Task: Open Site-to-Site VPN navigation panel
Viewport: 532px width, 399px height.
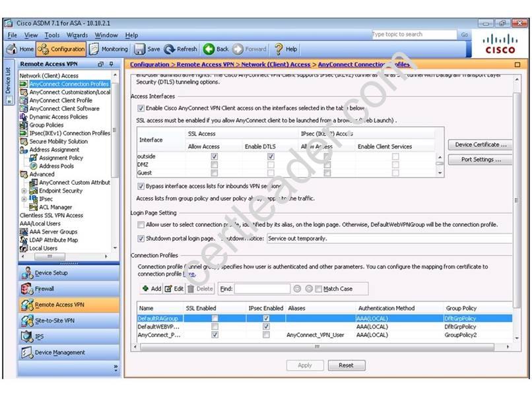Action: point(69,321)
